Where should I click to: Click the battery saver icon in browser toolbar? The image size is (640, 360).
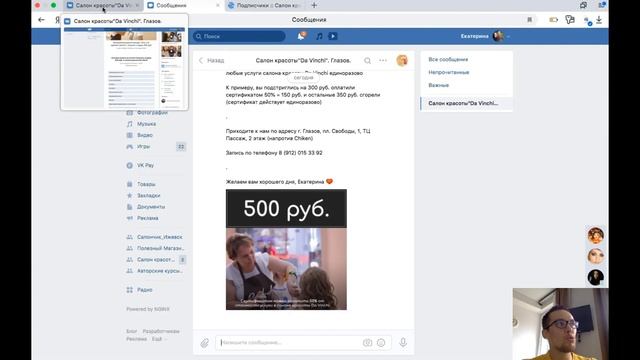[553, 20]
